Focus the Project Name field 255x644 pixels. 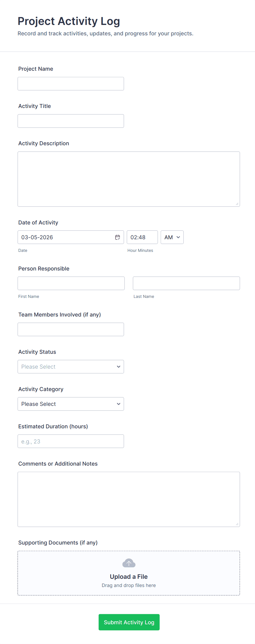coord(71,84)
